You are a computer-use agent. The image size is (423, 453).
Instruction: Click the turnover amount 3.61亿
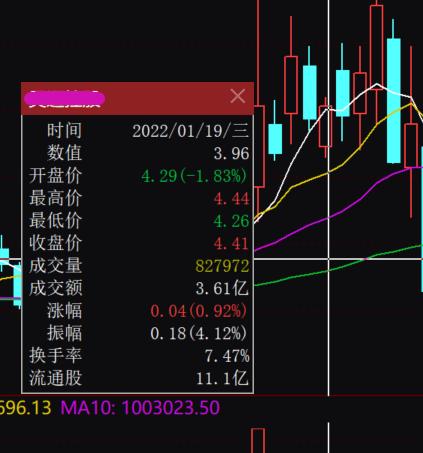[x=222, y=288]
